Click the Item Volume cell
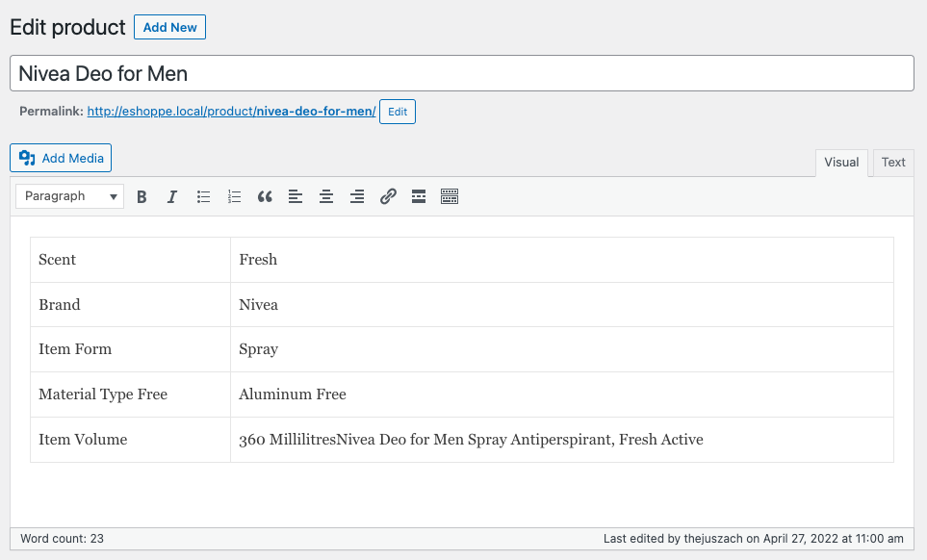 pyautogui.click(x=130, y=440)
